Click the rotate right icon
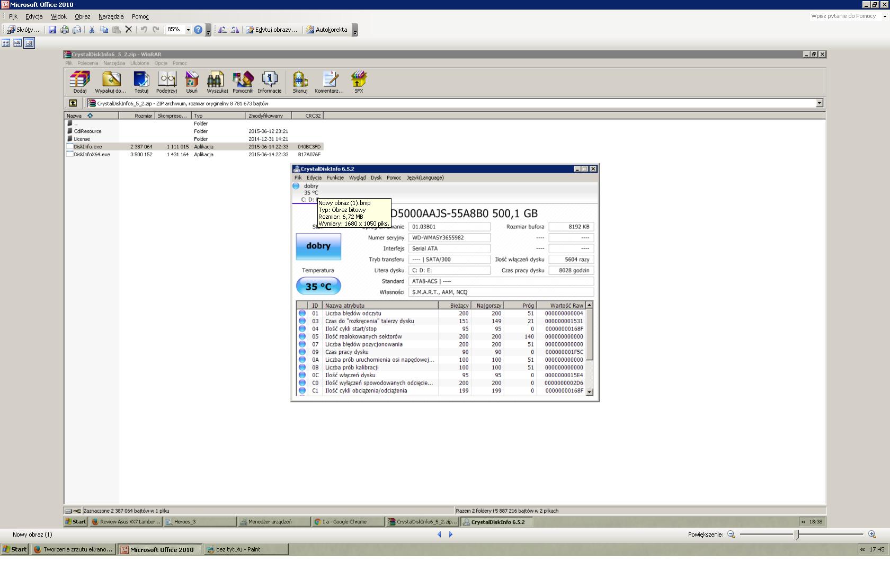Screen dimensions: 890x588 235,30
